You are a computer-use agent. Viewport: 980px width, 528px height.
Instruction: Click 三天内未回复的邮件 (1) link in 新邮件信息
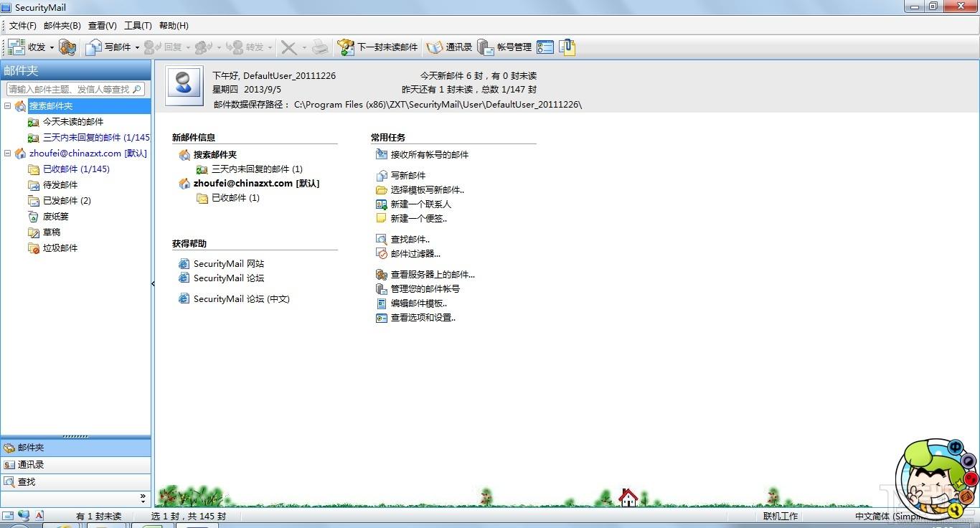coord(257,169)
